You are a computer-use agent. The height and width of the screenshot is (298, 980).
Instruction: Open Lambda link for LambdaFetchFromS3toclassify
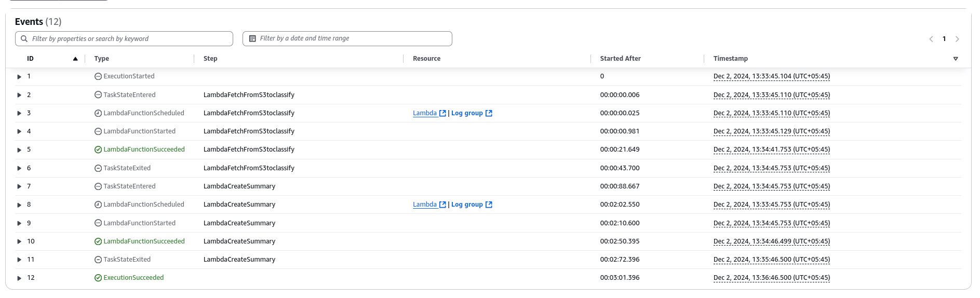point(425,113)
